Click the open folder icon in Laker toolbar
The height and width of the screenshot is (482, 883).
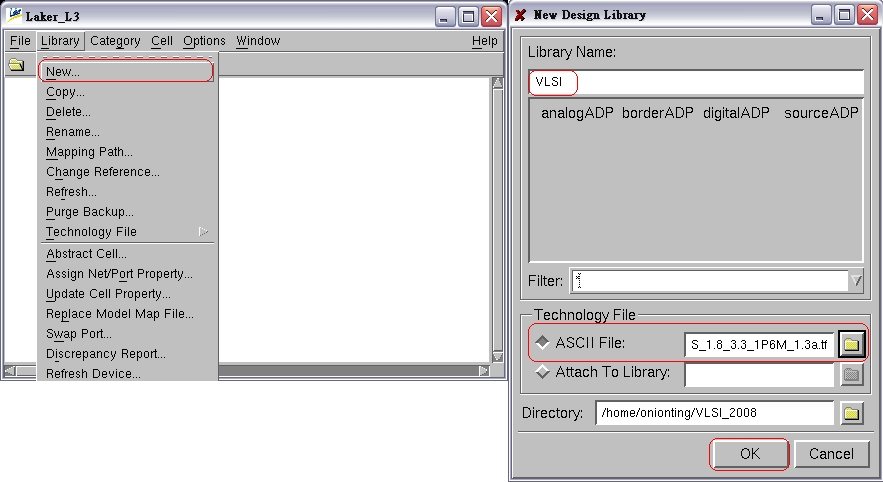(x=16, y=65)
